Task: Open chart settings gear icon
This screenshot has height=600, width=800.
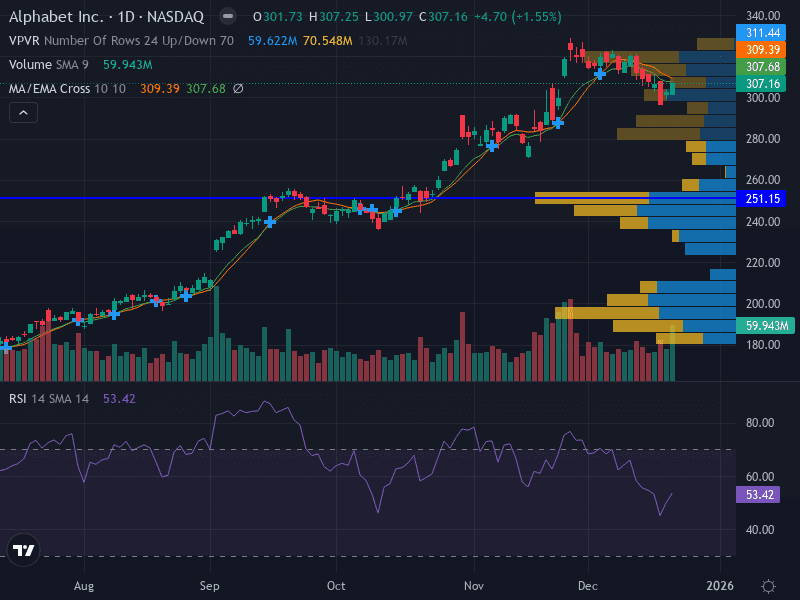Action: (x=768, y=586)
